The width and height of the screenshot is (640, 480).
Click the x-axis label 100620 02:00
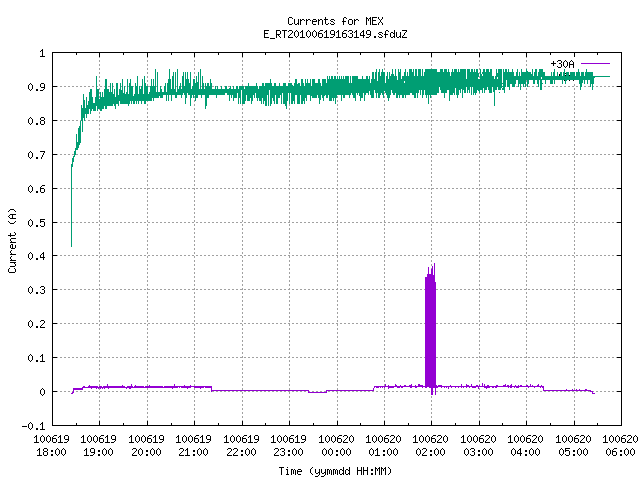coord(431,446)
